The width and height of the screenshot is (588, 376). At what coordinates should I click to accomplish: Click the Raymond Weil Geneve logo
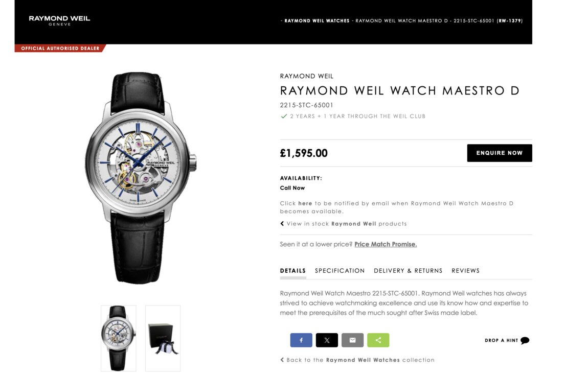(60, 20)
